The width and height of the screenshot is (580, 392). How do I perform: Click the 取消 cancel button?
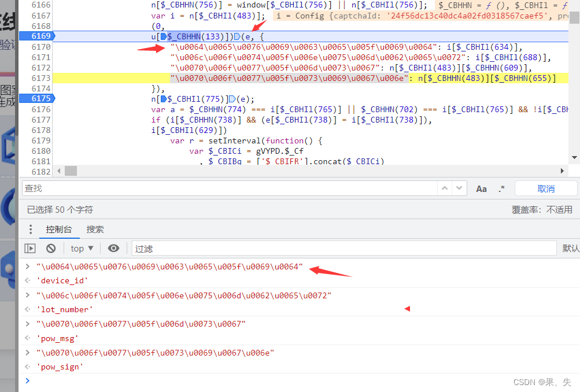(x=546, y=188)
